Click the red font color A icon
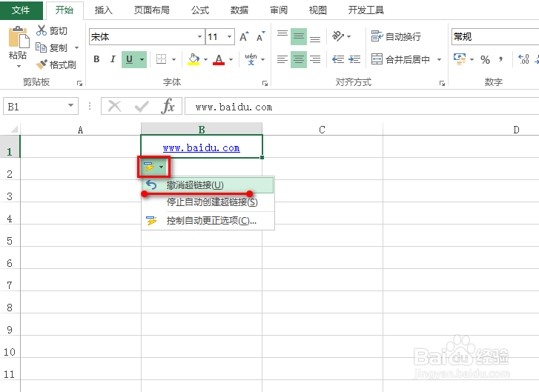This screenshot has width=539, height=392. [219, 59]
